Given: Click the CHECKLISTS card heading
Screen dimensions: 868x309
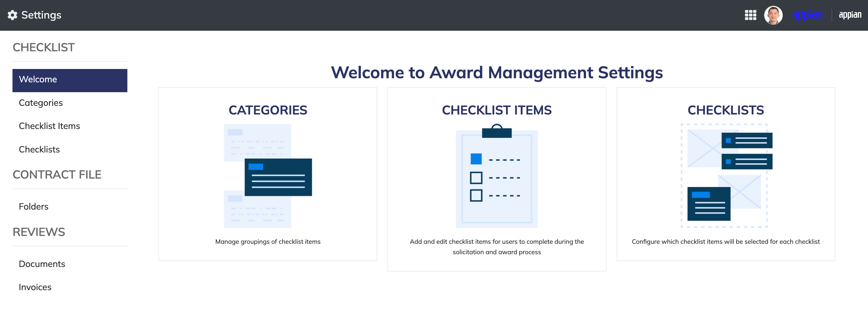Looking at the screenshot, I should coord(726,110).
